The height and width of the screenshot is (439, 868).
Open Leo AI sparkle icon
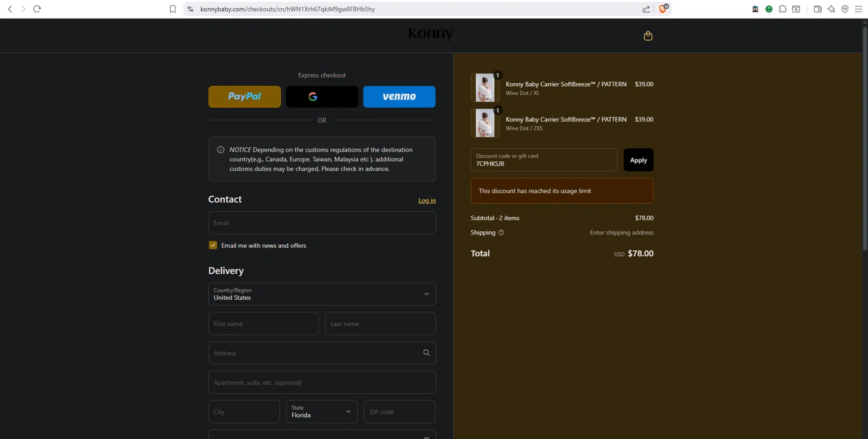click(x=831, y=9)
